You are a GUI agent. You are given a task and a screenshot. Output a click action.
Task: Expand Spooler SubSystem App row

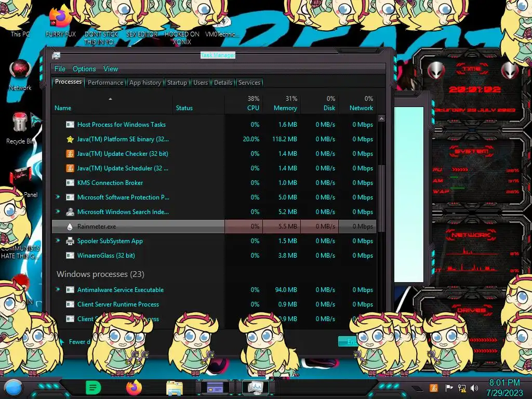58,241
